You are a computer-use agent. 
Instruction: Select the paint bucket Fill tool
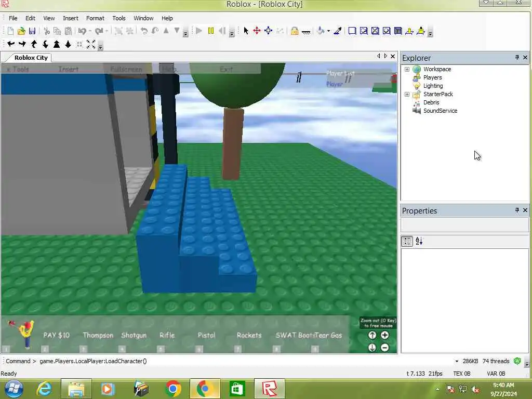pos(321,31)
